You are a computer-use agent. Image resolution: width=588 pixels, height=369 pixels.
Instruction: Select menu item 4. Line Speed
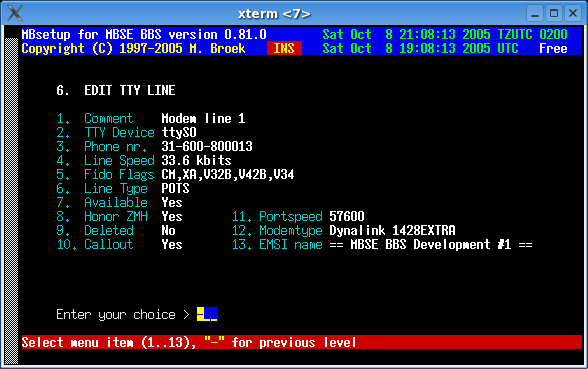coord(105,160)
